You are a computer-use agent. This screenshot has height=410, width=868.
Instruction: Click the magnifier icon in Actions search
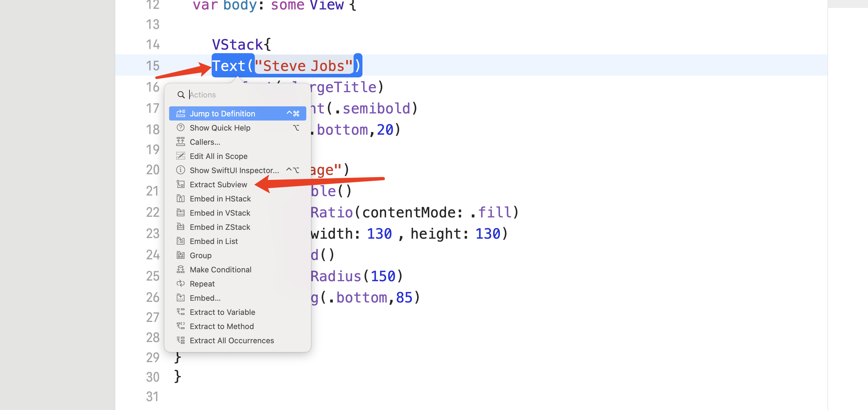click(181, 95)
